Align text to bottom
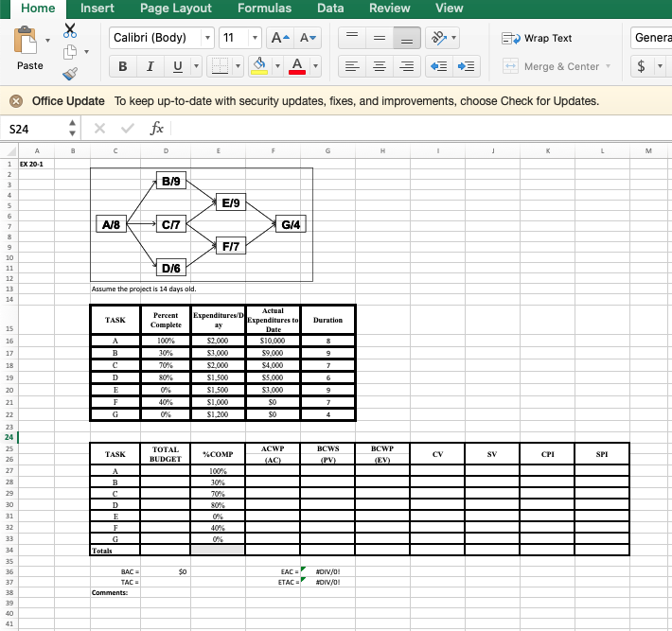Viewport: 672px width, 631px height. [x=407, y=38]
